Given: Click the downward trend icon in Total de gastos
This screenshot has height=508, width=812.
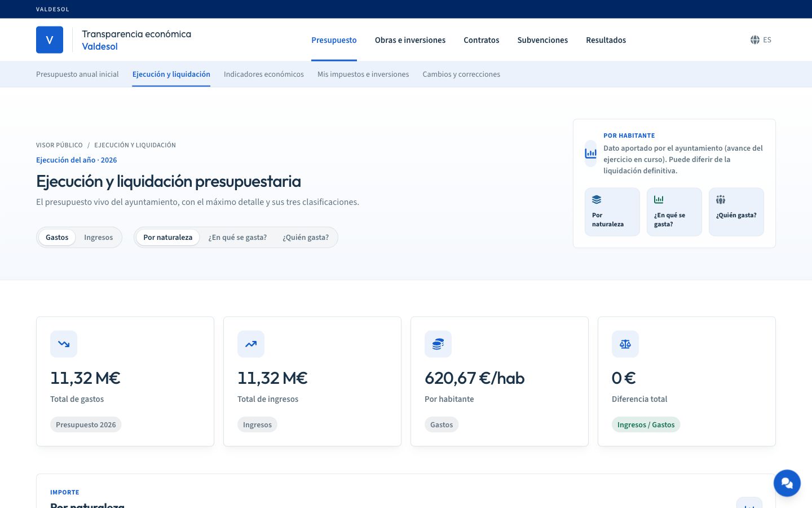Looking at the screenshot, I should pyautogui.click(x=64, y=344).
